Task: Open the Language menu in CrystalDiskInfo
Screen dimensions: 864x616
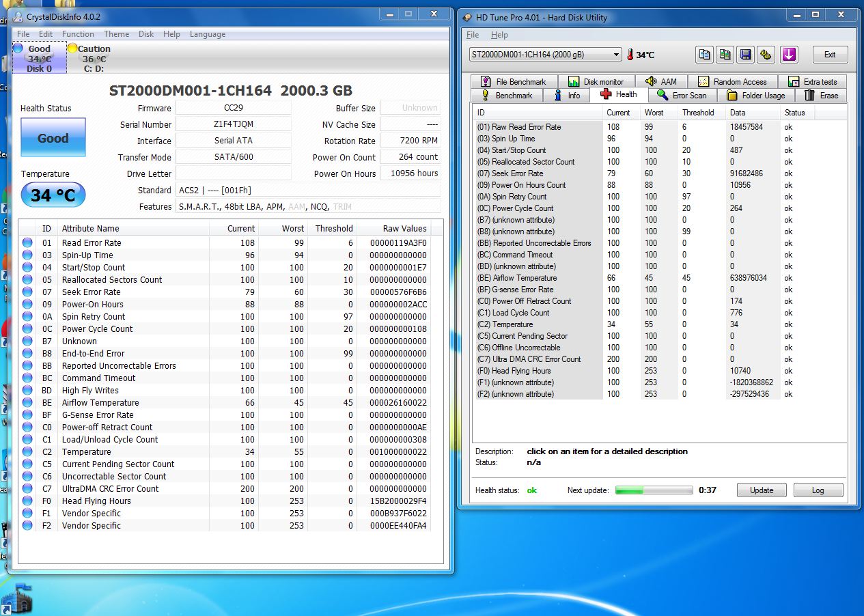Action: pos(207,34)
